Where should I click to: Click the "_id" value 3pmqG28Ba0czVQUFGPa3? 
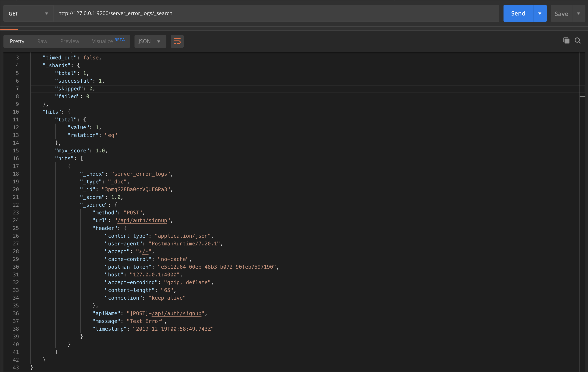[x=136, y=189]
